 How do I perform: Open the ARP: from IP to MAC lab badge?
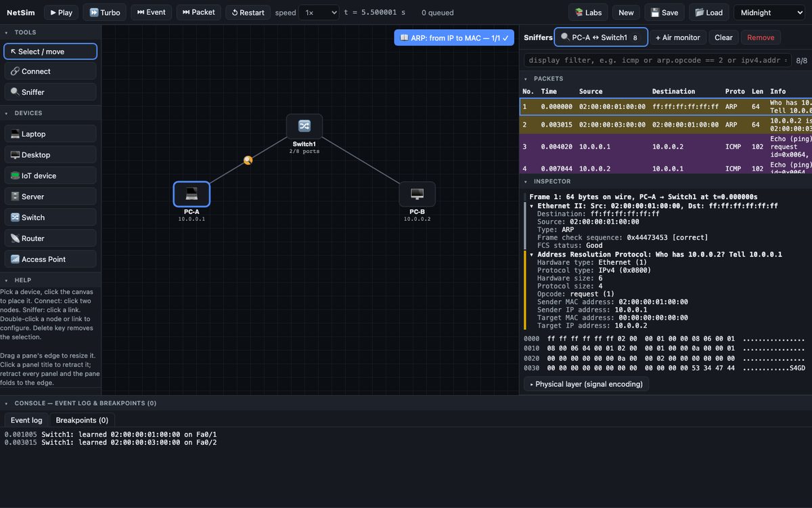454,38
